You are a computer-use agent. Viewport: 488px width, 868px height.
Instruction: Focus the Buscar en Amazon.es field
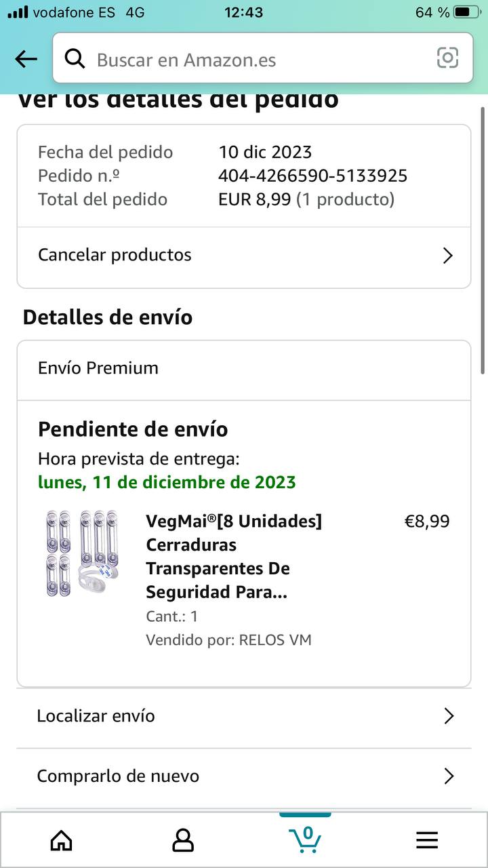tap(258, 60)
